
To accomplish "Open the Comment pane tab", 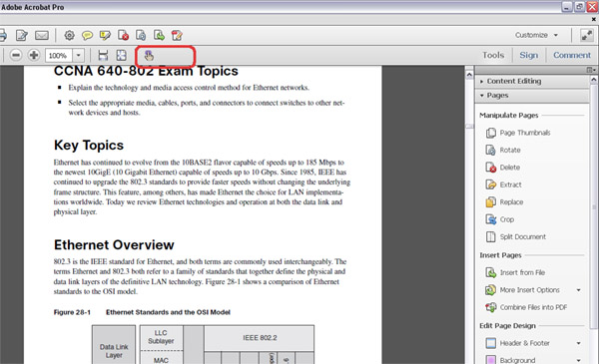I will [572, 55].
